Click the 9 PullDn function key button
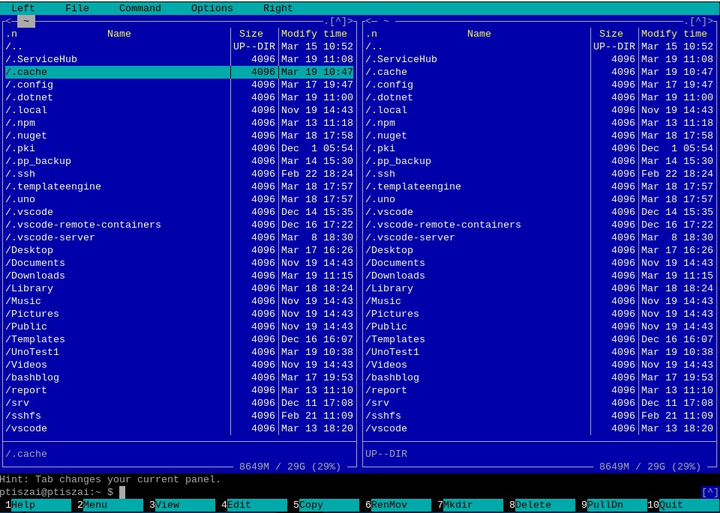This screenshot has width=720, height=513. 612,505
